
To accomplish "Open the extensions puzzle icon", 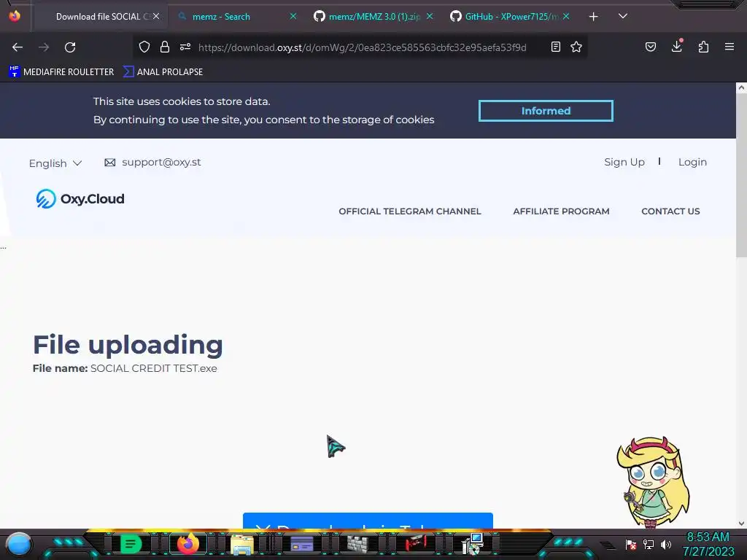I will tap(704, 47).
